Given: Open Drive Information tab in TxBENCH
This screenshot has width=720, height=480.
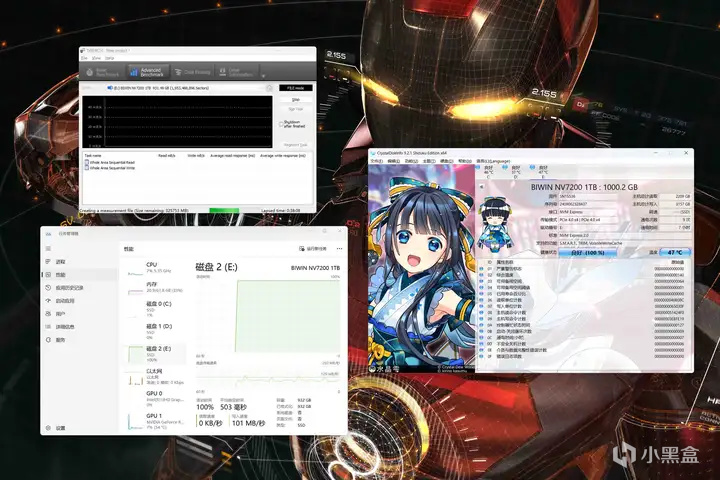Looking at the screenshot, I should 236,72.
